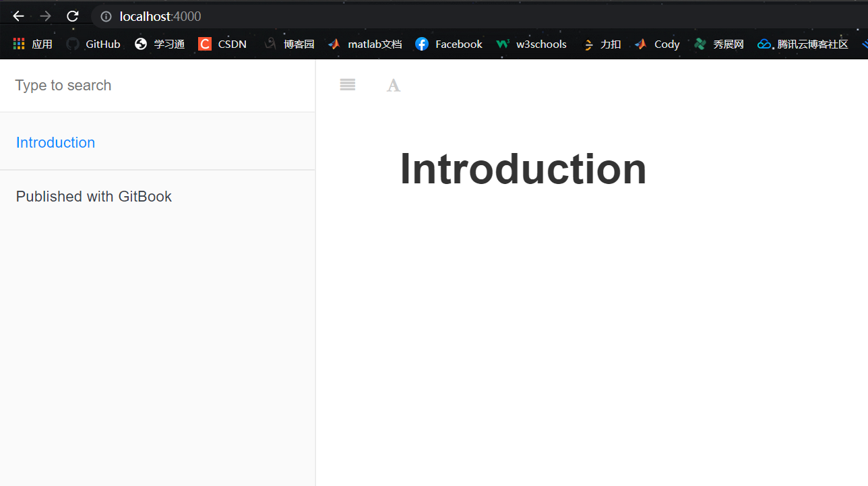Reload the page with the refresh icon
Image resolution: width=868 pixels, height=486 pixels.
click(73, 16)
